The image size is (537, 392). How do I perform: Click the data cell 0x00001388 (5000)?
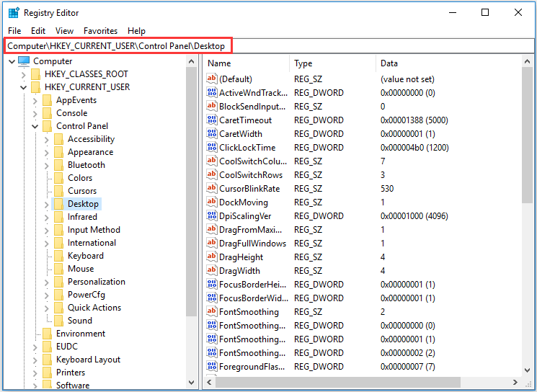(x=414, y=120)
